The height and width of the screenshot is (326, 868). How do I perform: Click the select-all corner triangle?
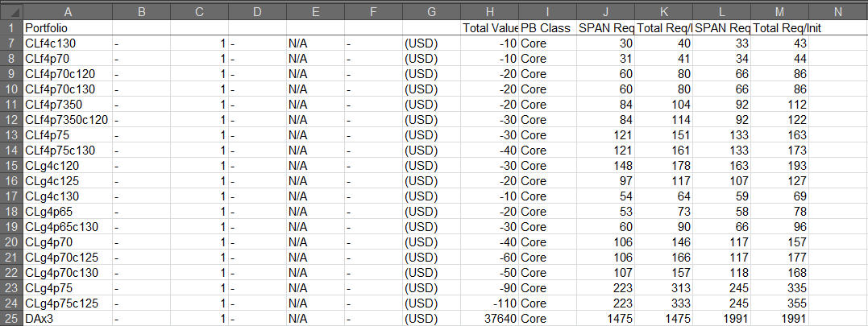(11, 11)
